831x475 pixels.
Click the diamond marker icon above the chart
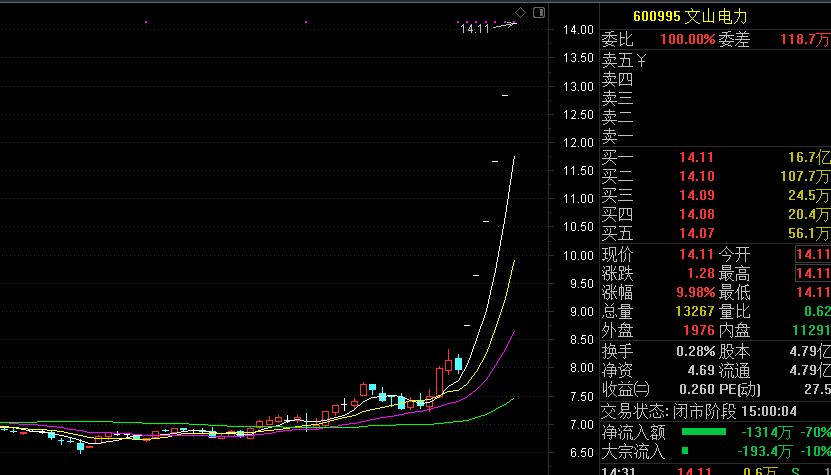tap(520, 12)
